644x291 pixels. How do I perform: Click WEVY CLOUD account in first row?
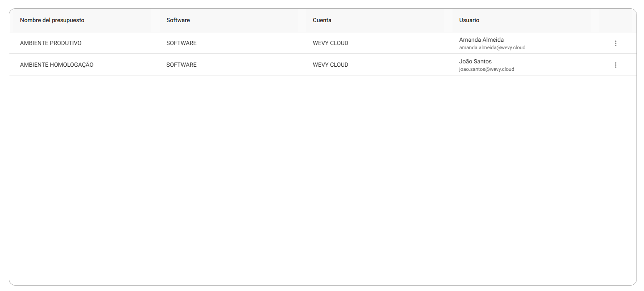330,43
